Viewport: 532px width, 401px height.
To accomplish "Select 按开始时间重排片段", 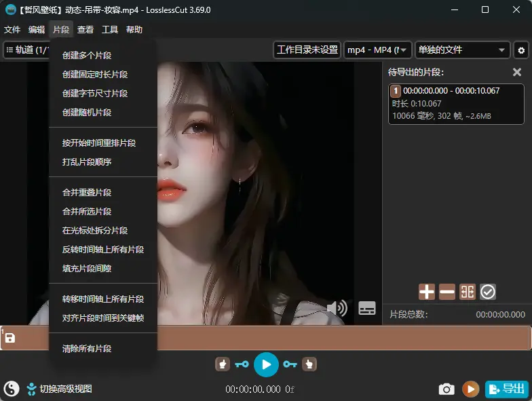I will 103,142.
